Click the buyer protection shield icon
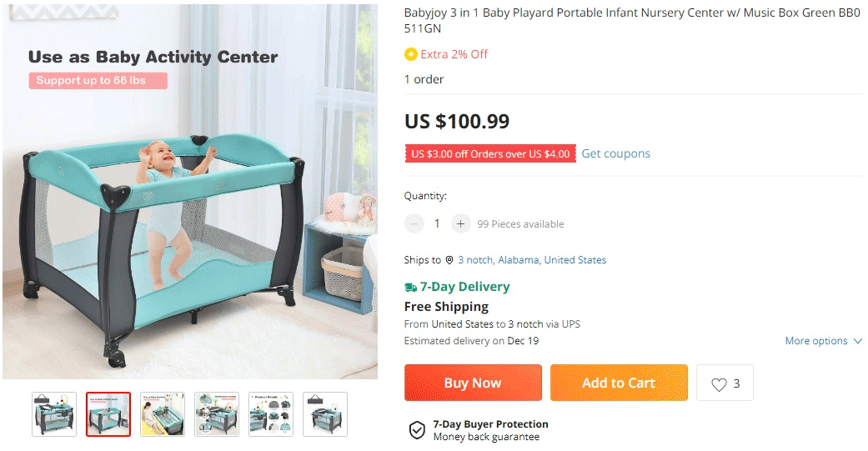868x451 pixels. 416,430
